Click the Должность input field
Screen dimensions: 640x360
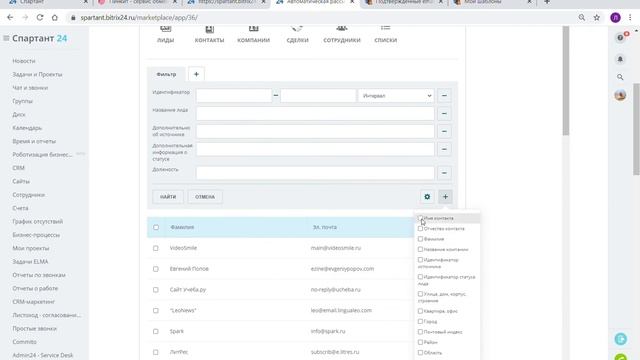(315, 173)
